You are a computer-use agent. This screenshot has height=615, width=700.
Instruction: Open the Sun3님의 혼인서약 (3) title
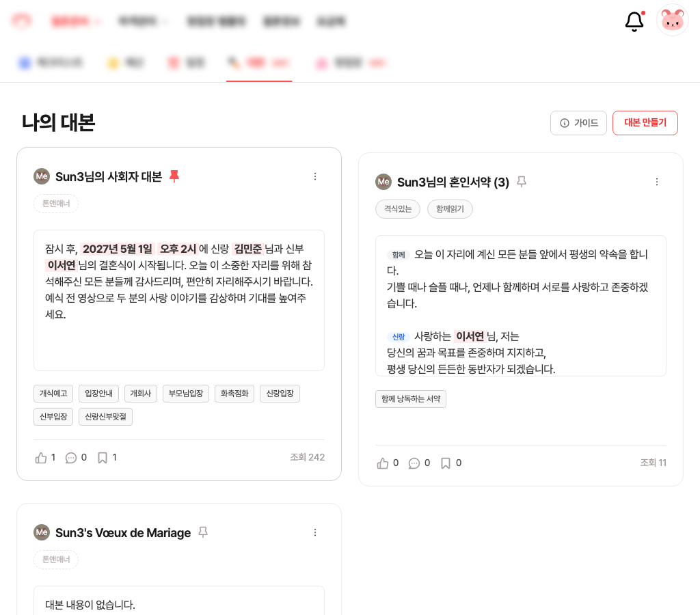[453, 182]
